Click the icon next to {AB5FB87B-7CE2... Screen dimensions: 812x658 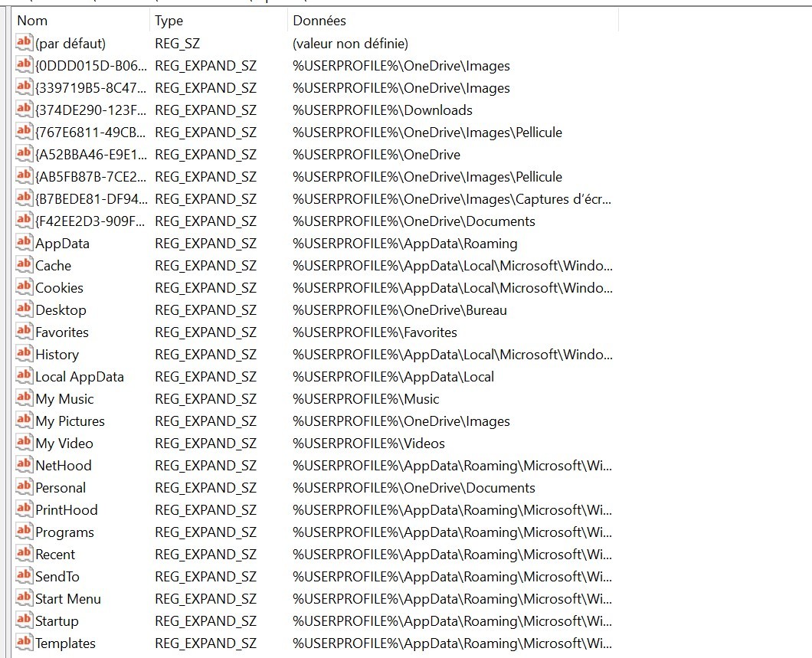click(x=25, y=176)
